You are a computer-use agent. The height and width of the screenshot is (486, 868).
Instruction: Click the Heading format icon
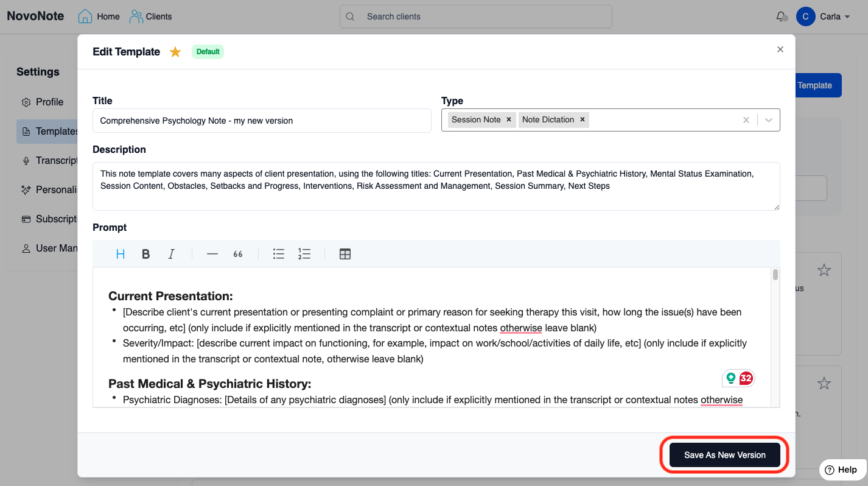tap(121, 254)
